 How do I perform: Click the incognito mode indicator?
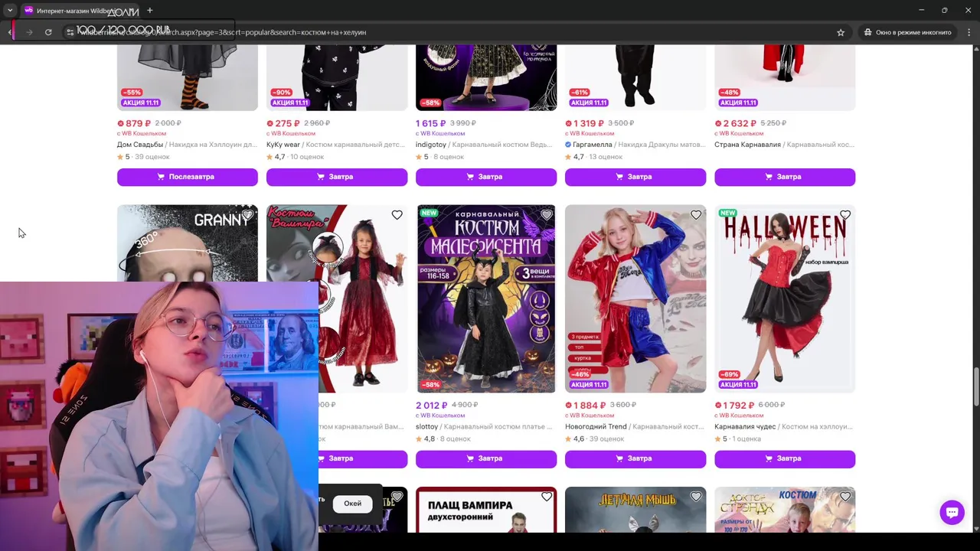click(x=908, y=32)
